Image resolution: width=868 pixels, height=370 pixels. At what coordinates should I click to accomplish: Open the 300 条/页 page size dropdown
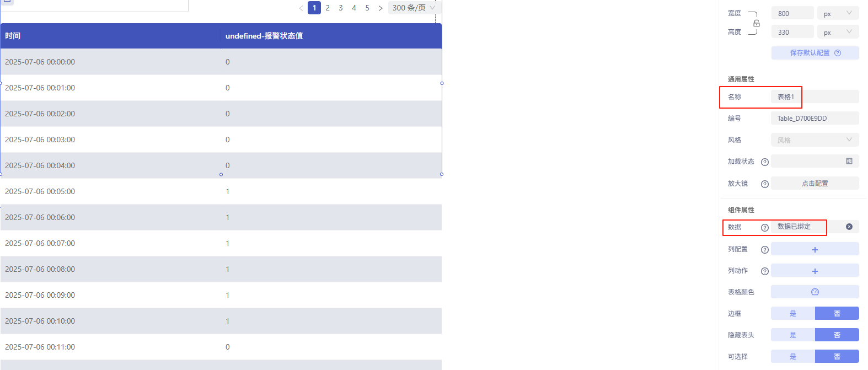[414, 8]
